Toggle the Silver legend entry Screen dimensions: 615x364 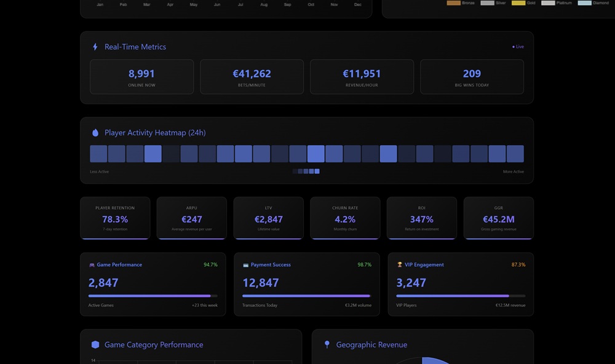pos(494,3)
